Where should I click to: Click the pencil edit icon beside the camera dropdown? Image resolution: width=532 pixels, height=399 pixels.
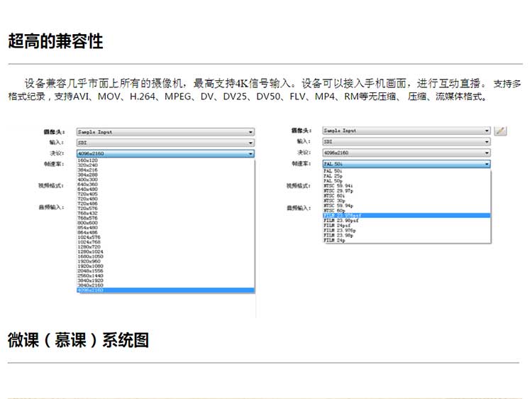click(501, 131)
